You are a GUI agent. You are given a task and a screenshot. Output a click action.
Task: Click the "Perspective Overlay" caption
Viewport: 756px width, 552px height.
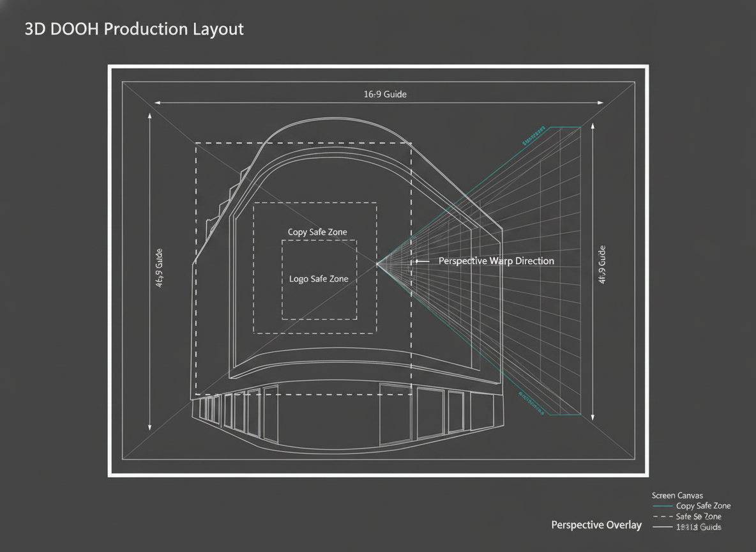click(596, 525)
